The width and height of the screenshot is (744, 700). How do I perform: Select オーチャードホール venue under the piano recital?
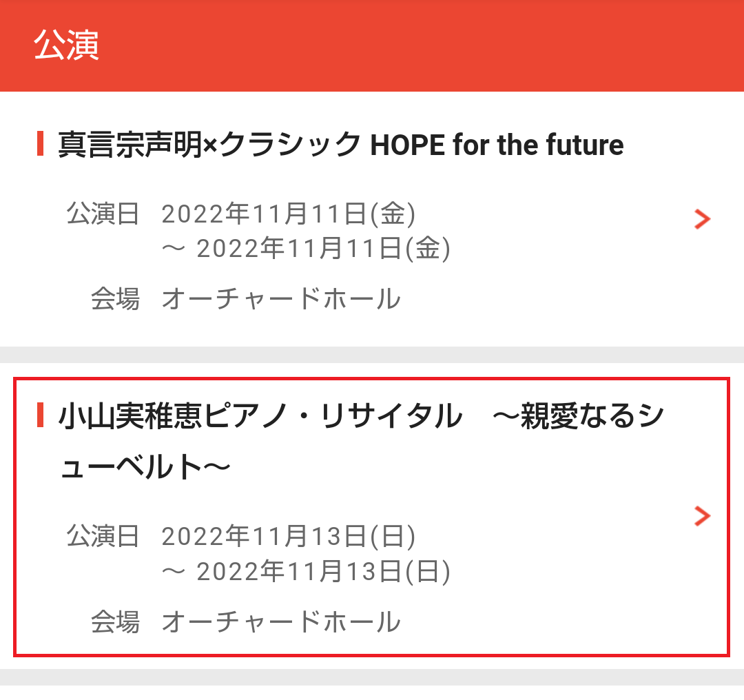280,622
